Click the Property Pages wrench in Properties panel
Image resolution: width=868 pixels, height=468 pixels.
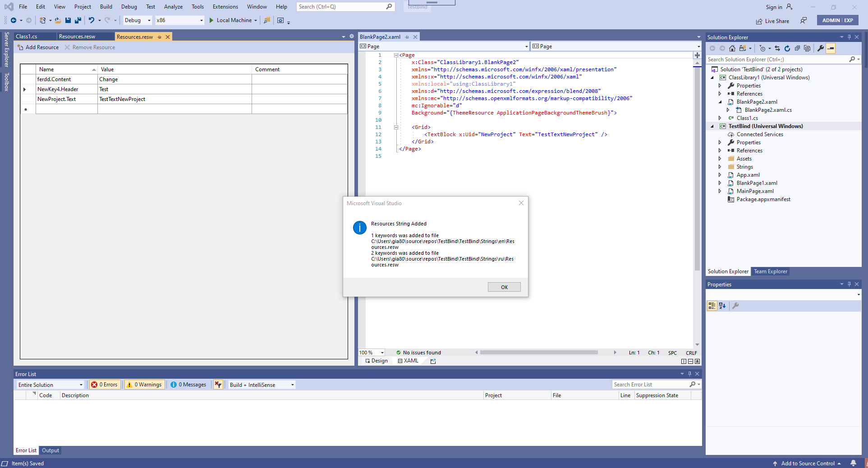click(735, 306)
